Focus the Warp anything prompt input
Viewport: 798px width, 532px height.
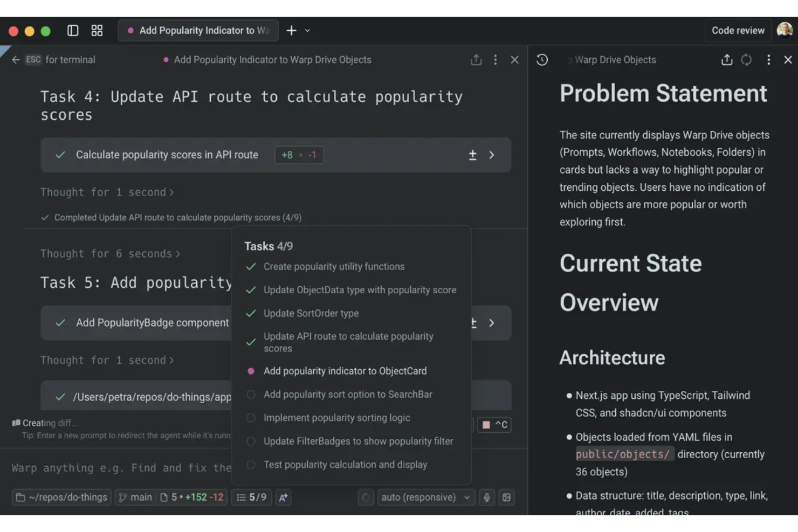121,468
